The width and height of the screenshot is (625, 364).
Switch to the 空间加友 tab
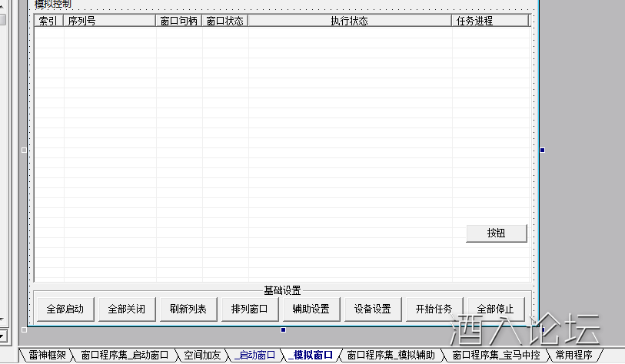pyautogui.click(x=202, y=355)
